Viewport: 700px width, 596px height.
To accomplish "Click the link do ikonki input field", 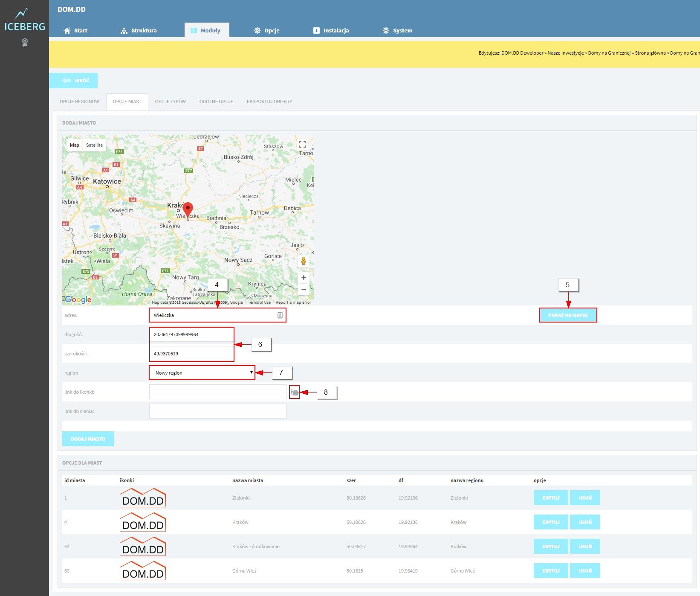I will [x=217, y=392].
